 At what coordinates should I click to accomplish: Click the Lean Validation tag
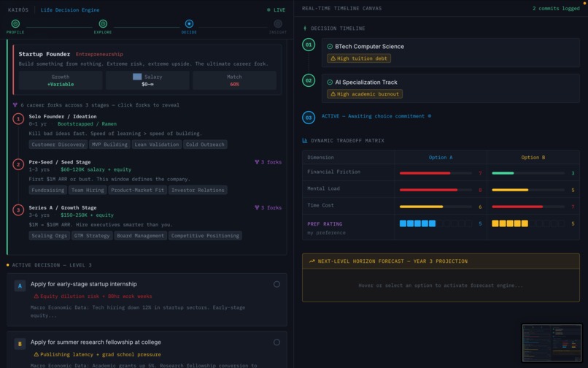[x=156, y=145]
